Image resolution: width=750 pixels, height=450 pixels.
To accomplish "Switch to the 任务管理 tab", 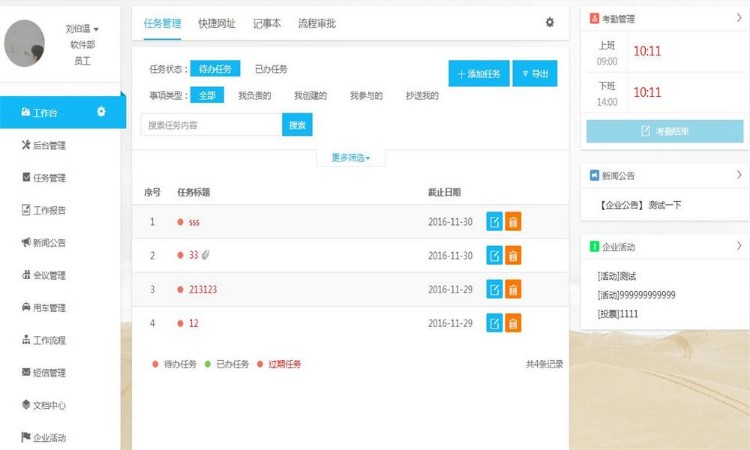I will [x=162, y=23].
